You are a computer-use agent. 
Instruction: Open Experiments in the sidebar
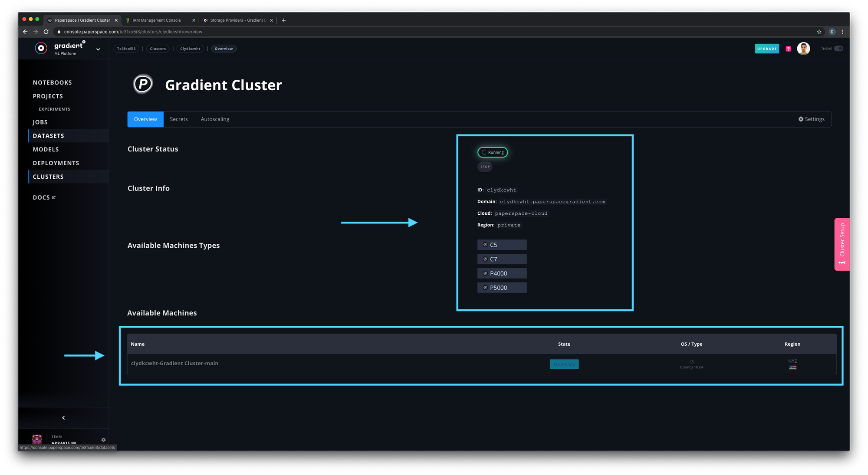pyautogui.click(x=54, y=109)
